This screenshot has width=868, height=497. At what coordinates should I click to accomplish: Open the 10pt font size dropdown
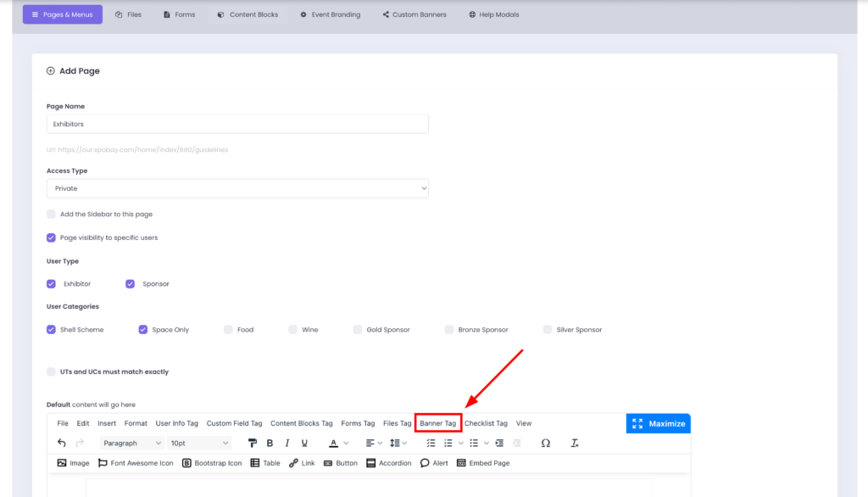tap(199, 443)
